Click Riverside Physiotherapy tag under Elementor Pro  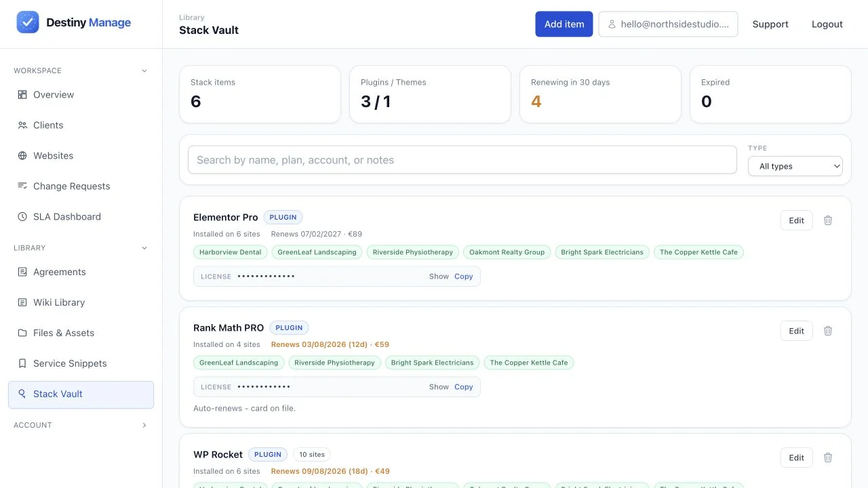pyautogui.click(x=413, y=252)
